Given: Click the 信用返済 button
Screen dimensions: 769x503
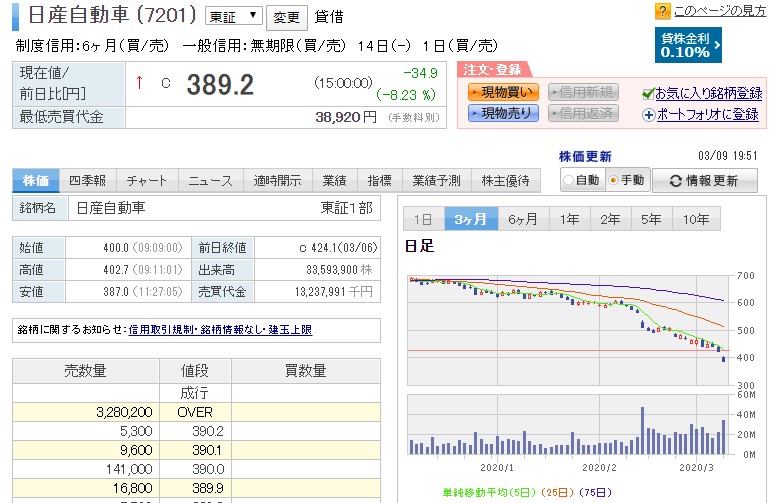Looking at the screenshot, I should (583, 113).
